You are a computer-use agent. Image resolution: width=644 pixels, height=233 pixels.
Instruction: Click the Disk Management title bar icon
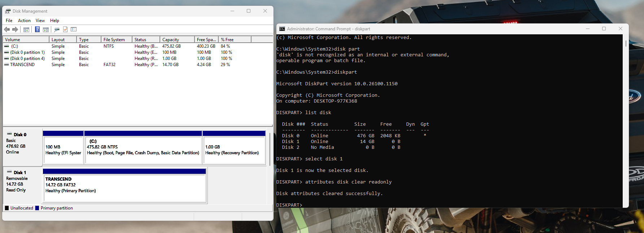8,11
